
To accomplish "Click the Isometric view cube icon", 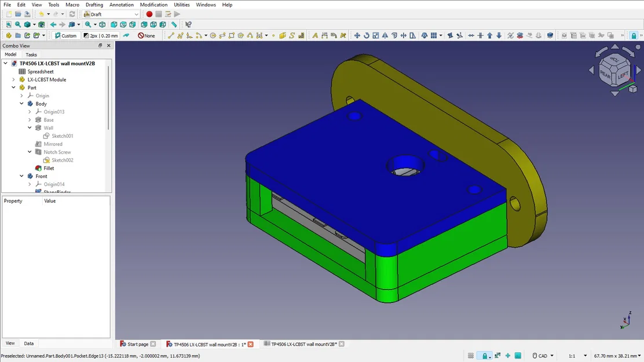I will click(103, 25).
